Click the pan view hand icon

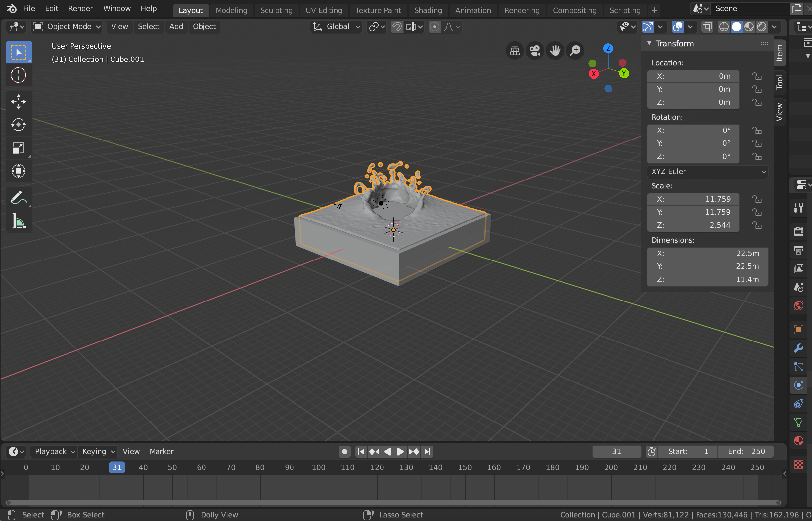coord(555,51)
